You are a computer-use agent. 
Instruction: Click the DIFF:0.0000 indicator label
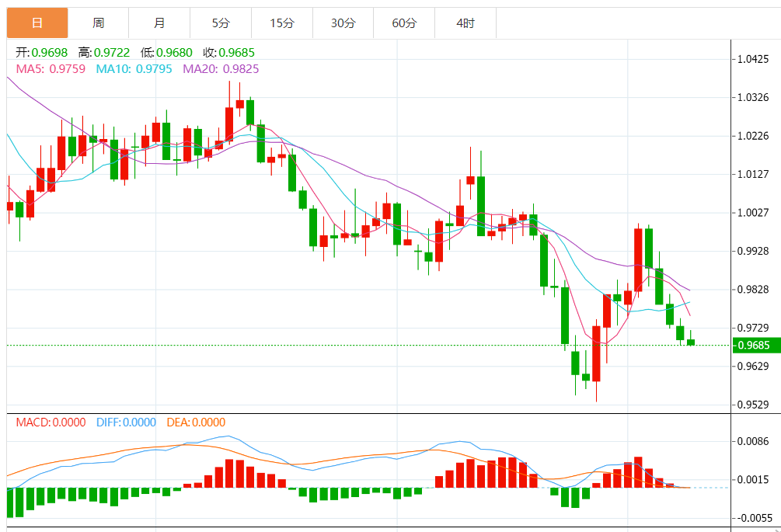(x=126, y=422)
